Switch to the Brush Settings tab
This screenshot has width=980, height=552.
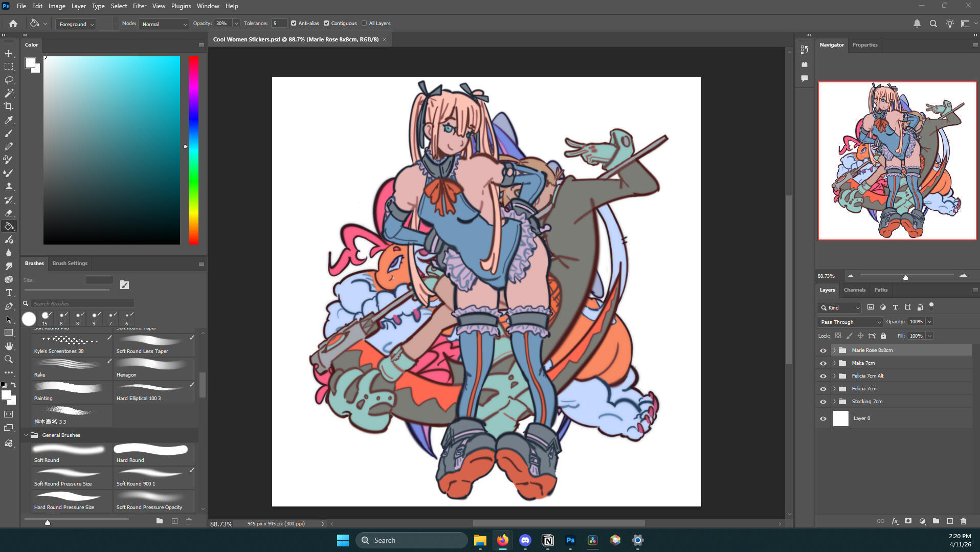pos(70,263)
